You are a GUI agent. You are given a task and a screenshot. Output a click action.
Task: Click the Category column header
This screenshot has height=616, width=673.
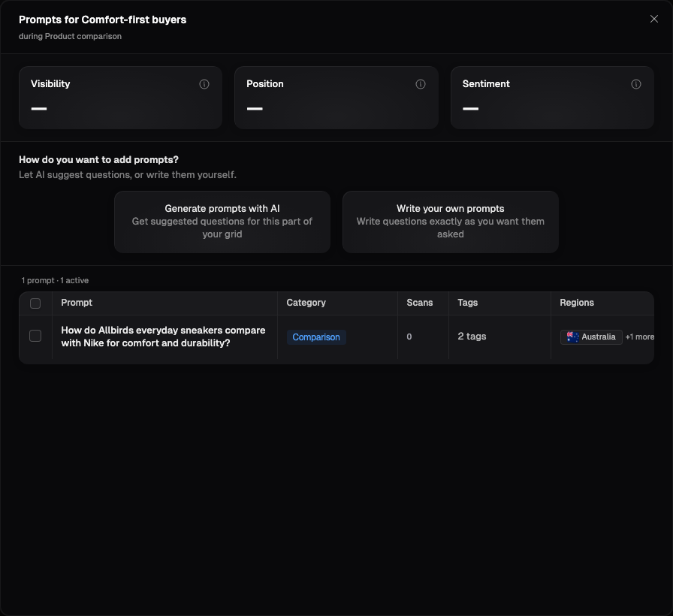click(x=306, y=303)
